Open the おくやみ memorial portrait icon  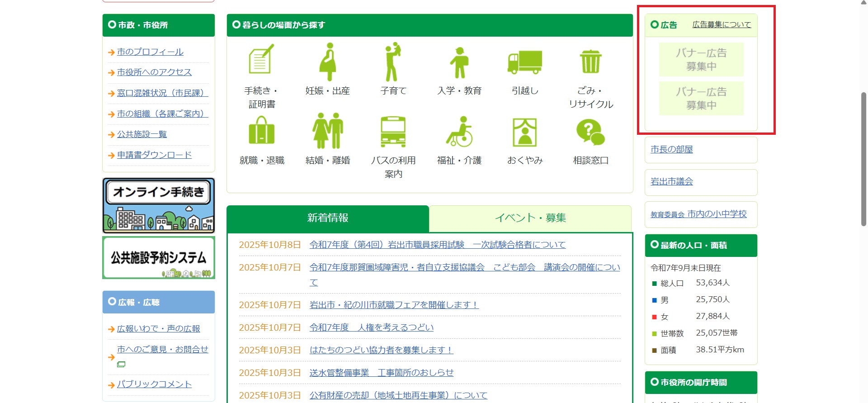[x=524, y=132]
